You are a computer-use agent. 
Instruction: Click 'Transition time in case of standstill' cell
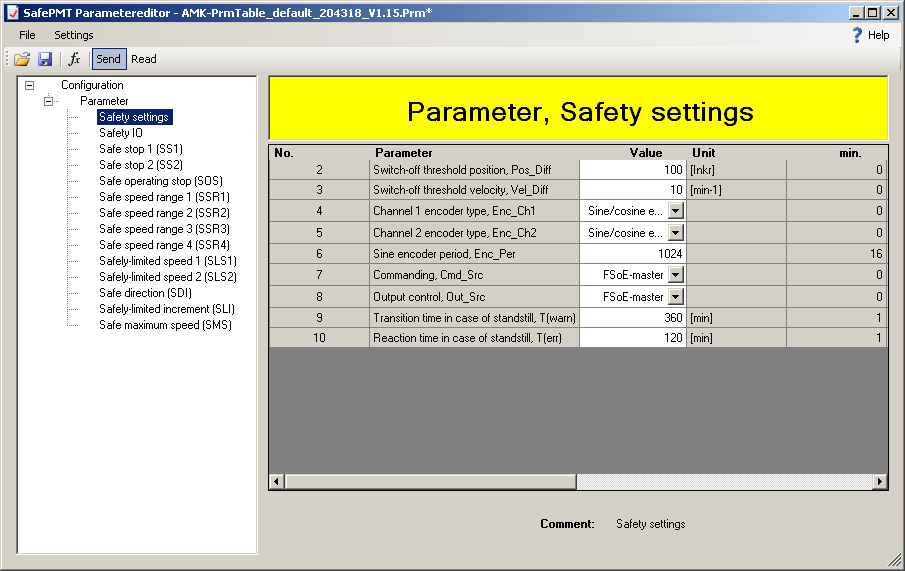click(474, 318)
